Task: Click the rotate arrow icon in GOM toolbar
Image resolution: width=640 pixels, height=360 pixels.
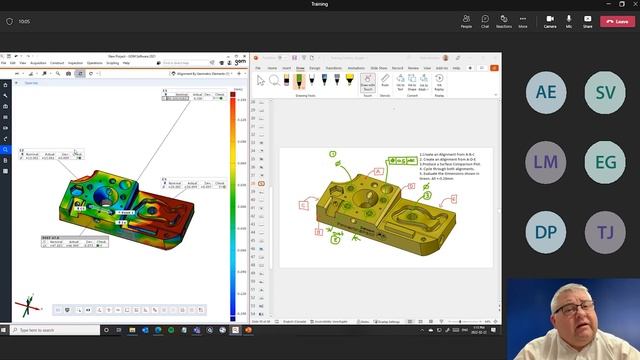Action: click(x=91, y=73)
